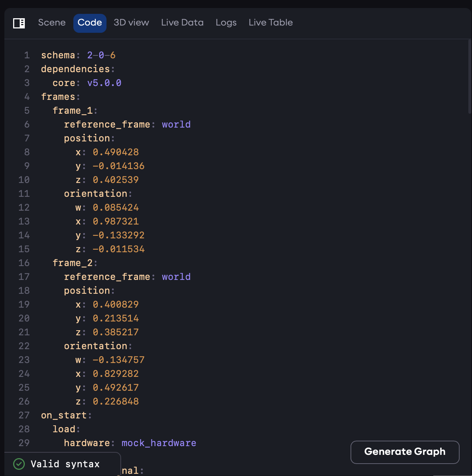Collapse the on_start section
The height and width of the screenshot is (476, 472).
65,415
